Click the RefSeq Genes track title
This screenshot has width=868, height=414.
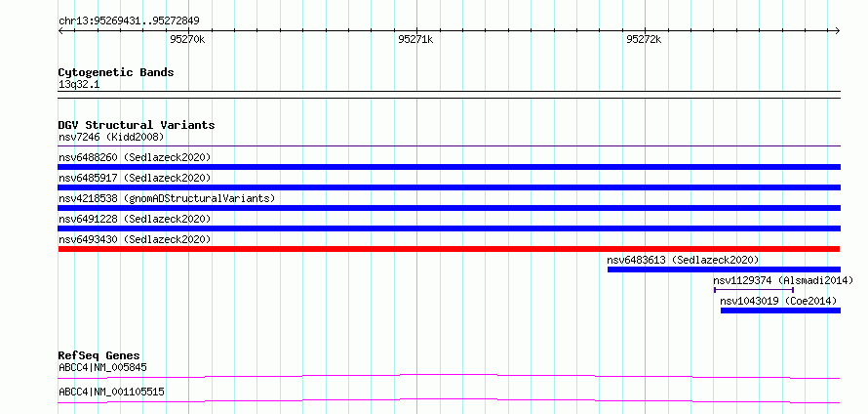(x=99, y=355)
